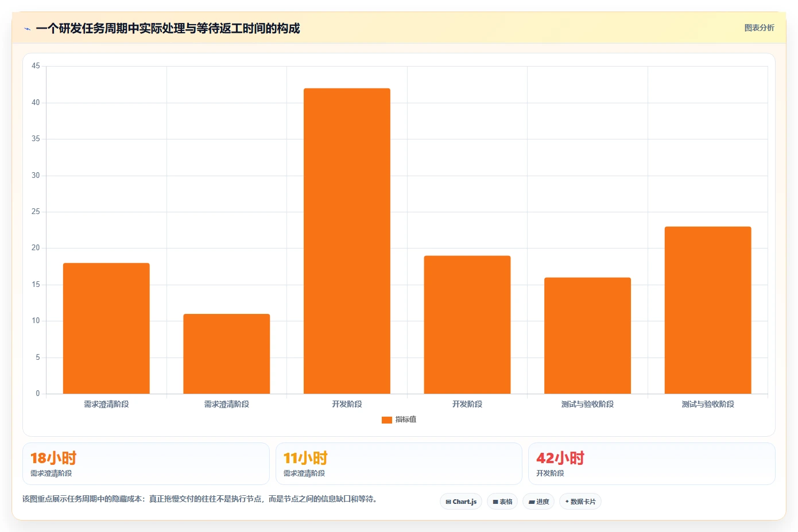
Task: Click the chart title heading text
Action: 168,28
